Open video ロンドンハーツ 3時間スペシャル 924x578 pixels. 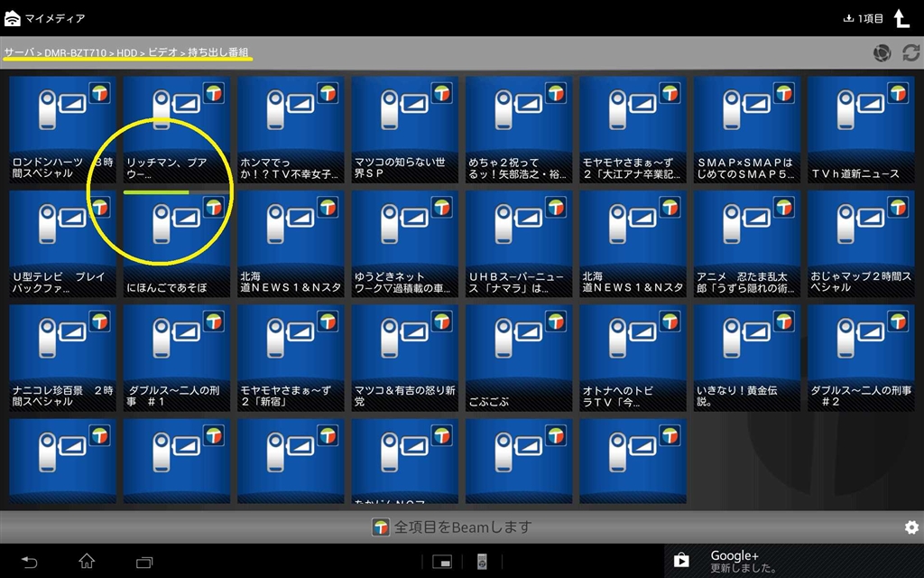tap(62, 129)
